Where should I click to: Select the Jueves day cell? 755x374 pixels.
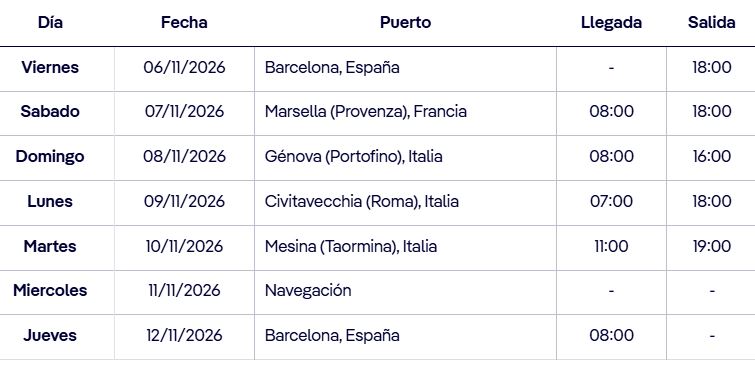pyautogui.click(x=50, y=335)
